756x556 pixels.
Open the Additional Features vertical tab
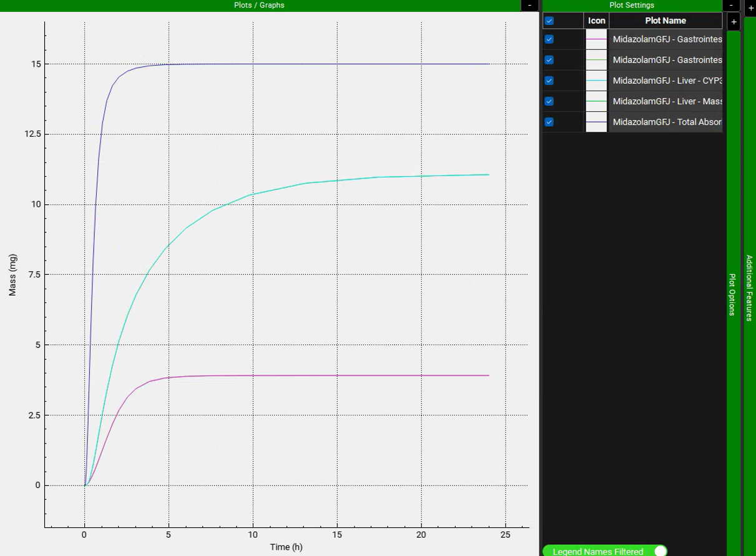pyautogui.click(x=749, y=287)
